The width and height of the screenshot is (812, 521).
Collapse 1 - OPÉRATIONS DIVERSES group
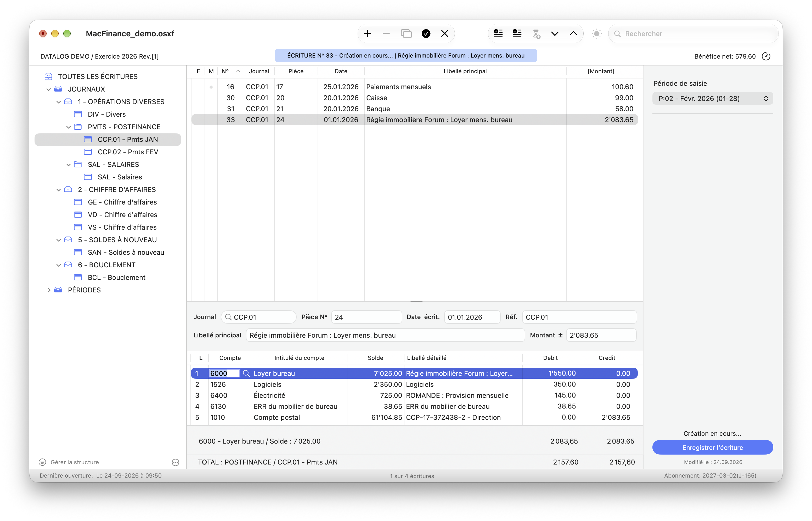(x=58, y=102)
